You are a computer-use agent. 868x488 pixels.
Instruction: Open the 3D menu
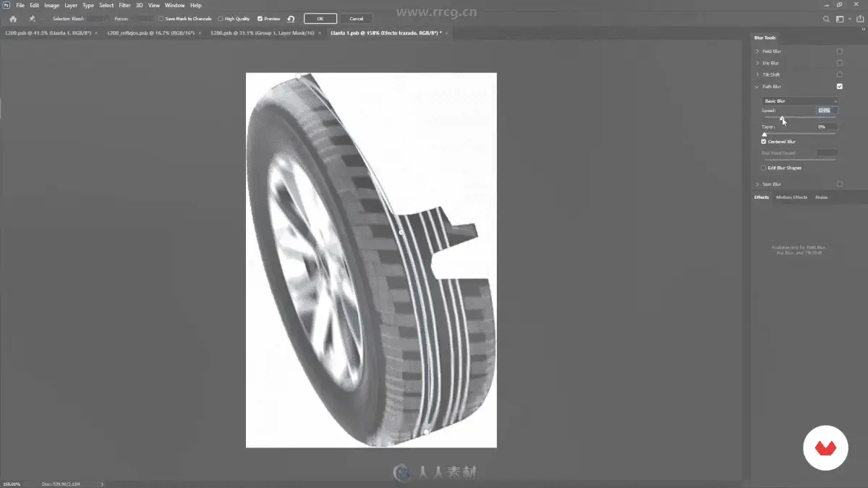[140, 5]
